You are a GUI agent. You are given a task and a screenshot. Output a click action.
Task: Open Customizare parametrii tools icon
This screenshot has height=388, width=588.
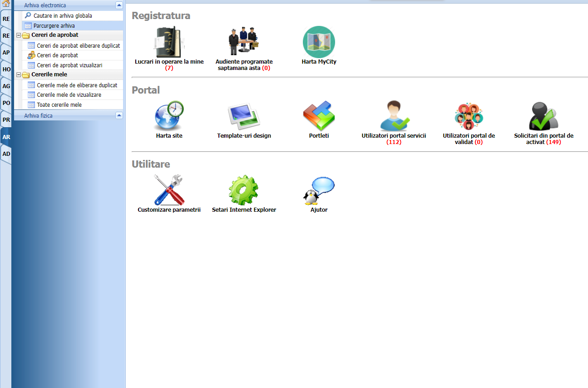click(x=169, y=190)
